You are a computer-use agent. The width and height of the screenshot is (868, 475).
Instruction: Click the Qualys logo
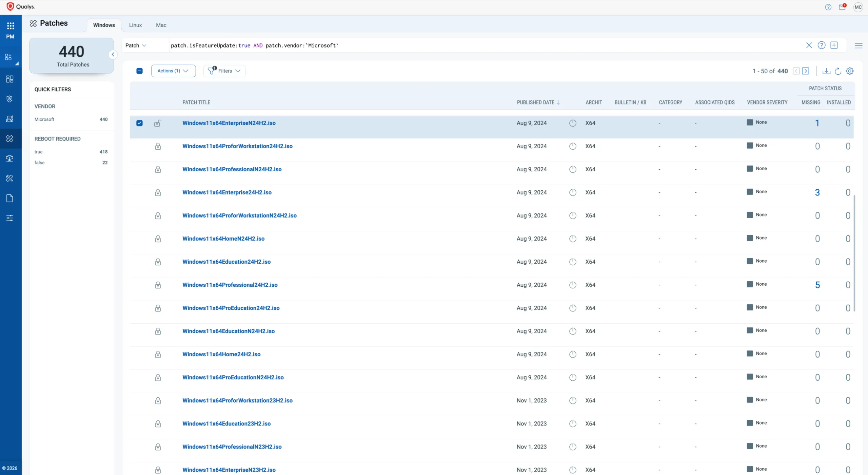(20, 7)
